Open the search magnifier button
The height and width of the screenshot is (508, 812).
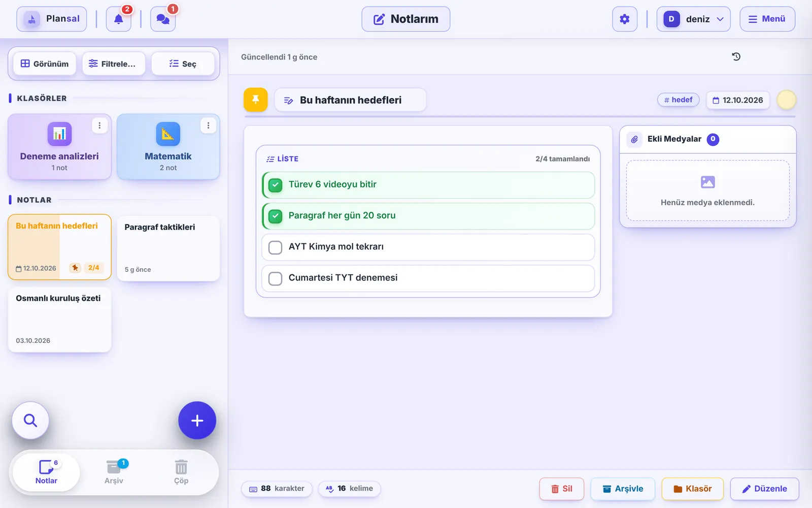coord(30,421)
